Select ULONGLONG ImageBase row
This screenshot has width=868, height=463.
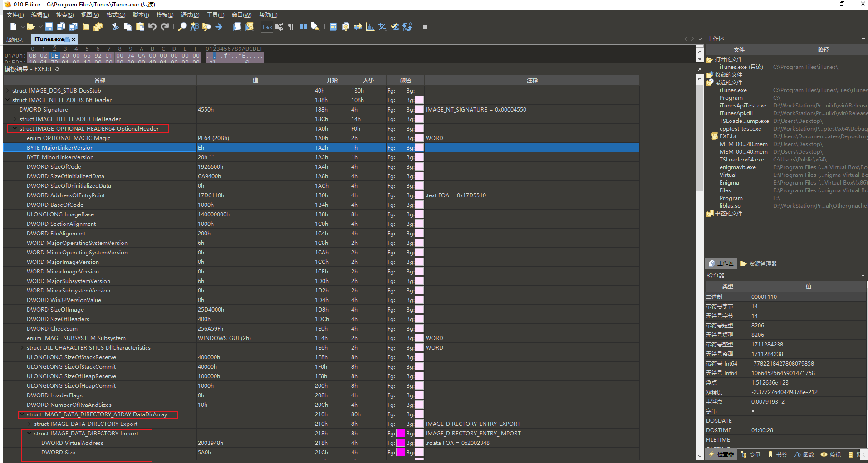coord(321,214)
